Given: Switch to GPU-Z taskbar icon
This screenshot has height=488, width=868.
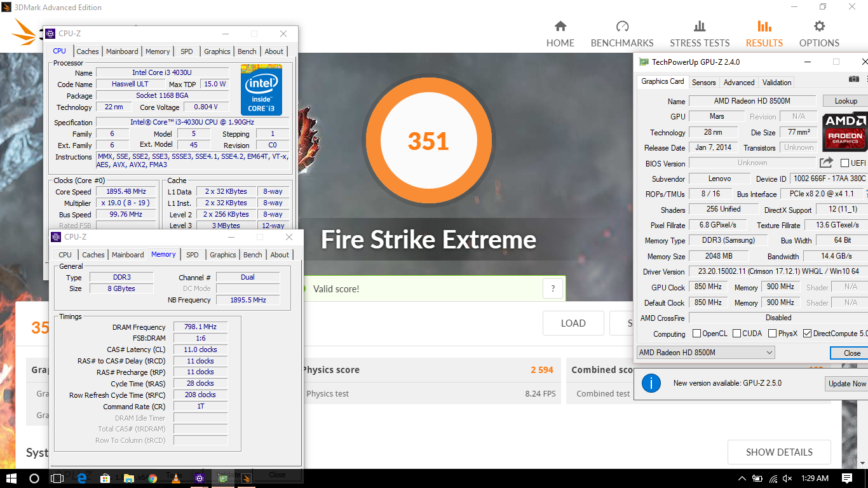Looking at the screenshot, I should (x=223, y=478).
